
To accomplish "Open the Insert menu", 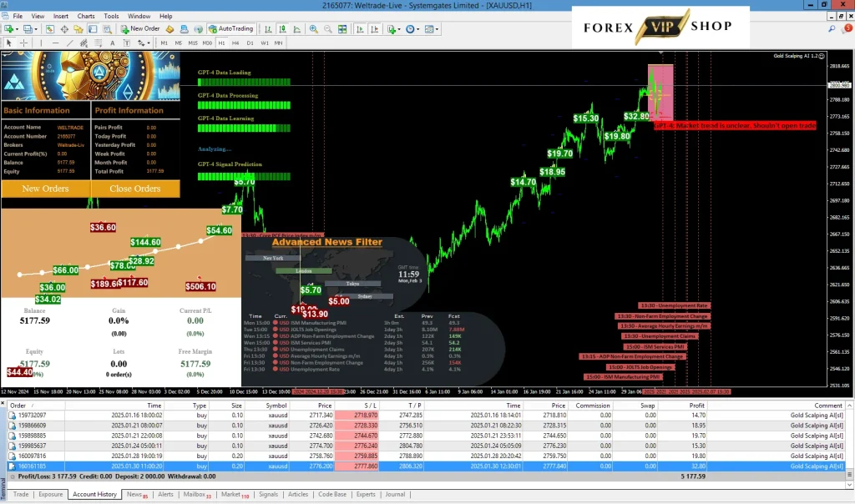I will pos(60,17).
